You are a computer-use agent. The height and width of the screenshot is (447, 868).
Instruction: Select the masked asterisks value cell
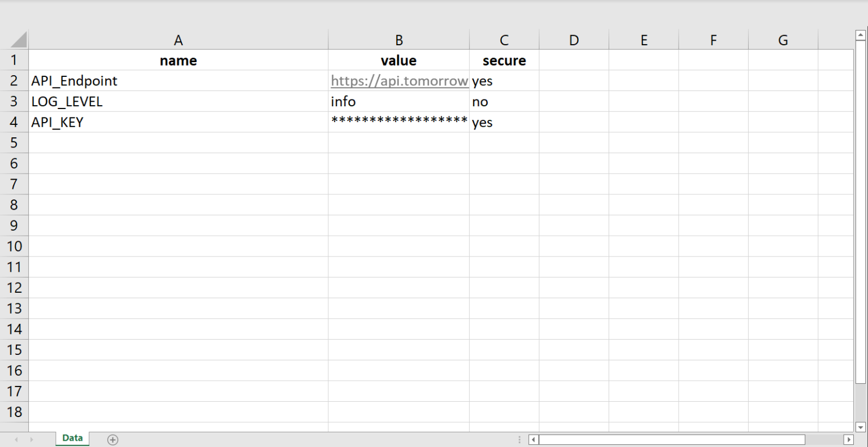pyautogui.click(x=398, y=122)
